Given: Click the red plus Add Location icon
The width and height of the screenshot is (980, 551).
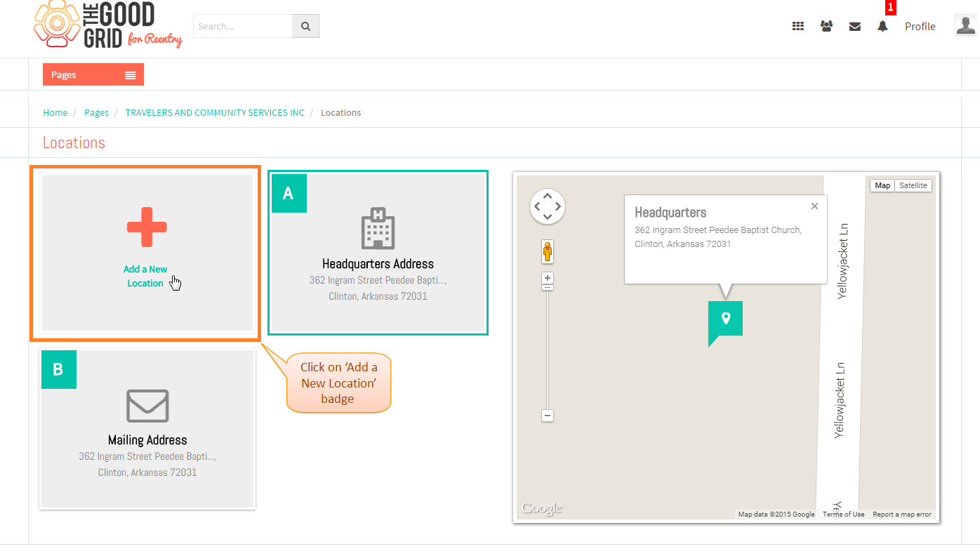Looking at the screenshot, I should (147, 227).
